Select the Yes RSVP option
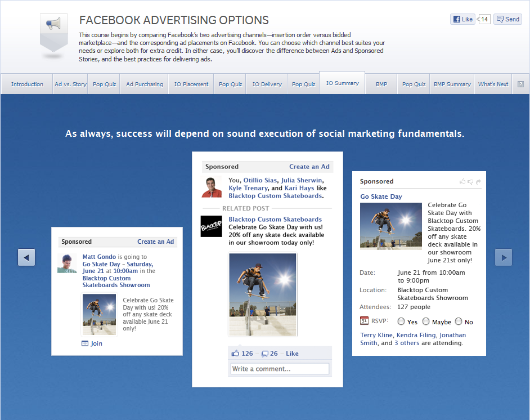530x420 pixels. (401, 321)
